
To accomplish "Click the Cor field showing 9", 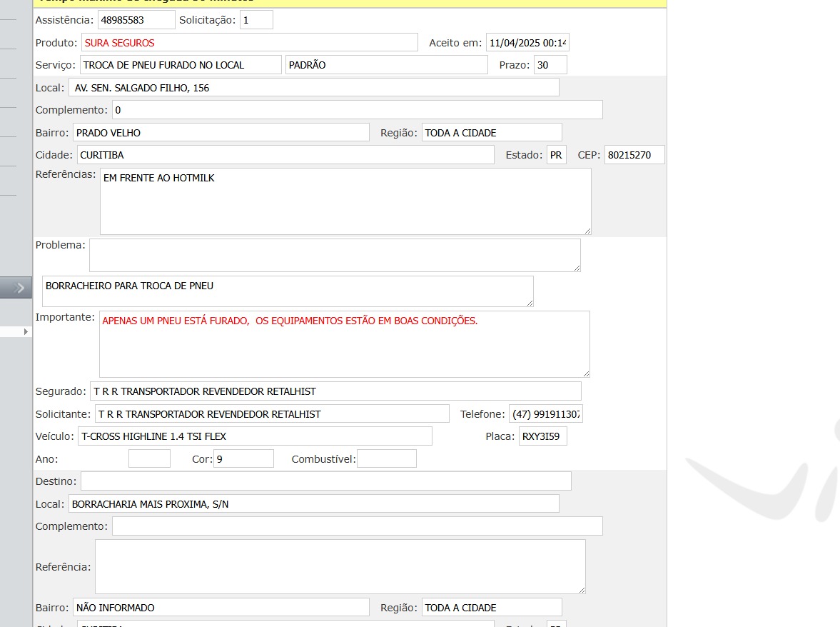I will [x=244, y=458].
